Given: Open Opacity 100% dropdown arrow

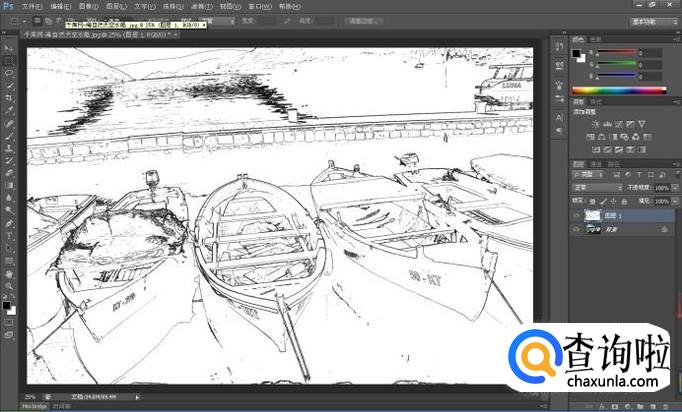Looking at the screenshot, I should click(675, 188).
